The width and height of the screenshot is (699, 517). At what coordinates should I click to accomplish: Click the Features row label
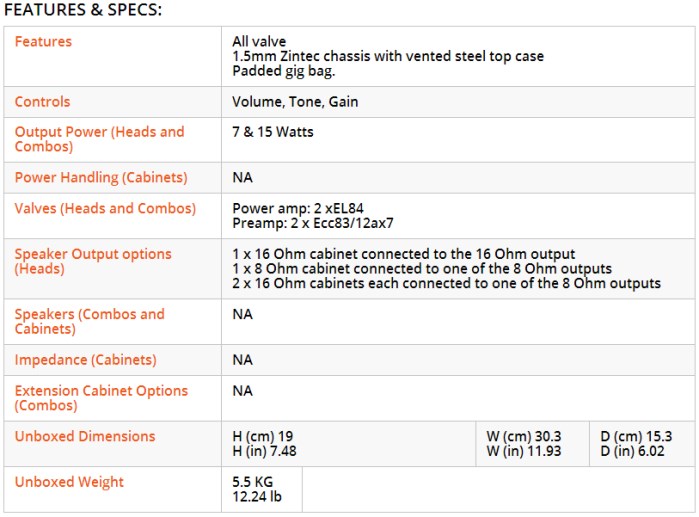43,41
